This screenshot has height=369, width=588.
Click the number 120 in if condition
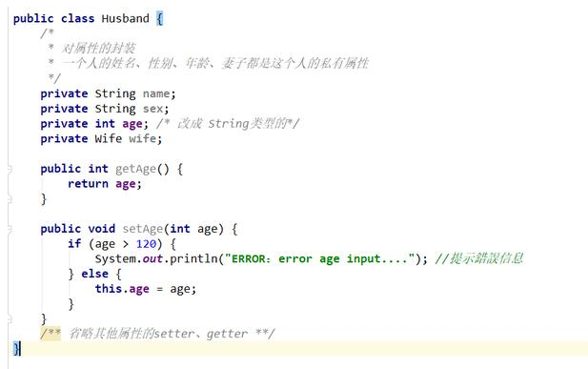pos(146,244)
